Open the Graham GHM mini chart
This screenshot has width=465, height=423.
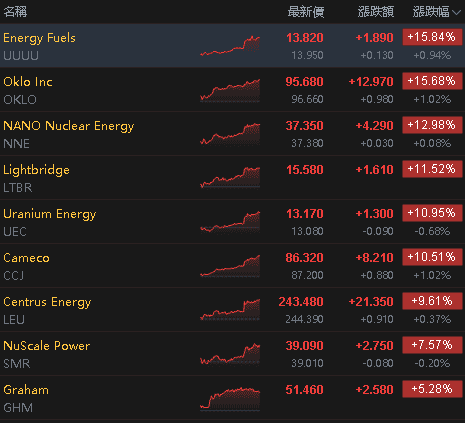click(230, 398)
